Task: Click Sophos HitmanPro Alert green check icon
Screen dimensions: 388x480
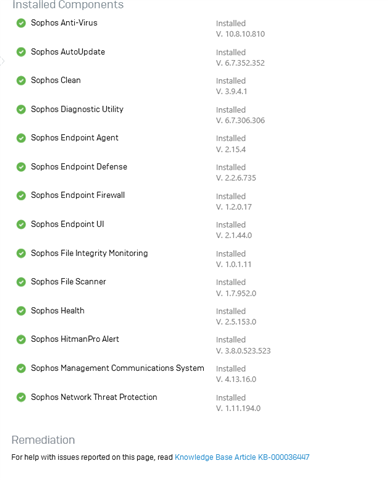Action: tap(21, 339)
